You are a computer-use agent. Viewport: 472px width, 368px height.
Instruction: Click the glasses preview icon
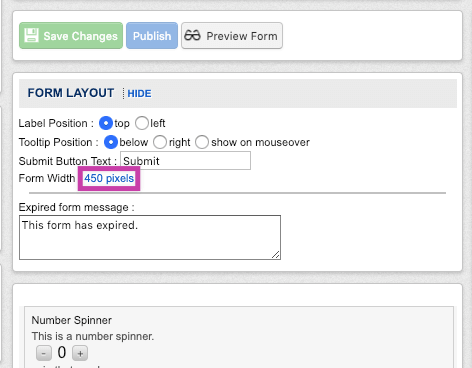click(192, 35)
